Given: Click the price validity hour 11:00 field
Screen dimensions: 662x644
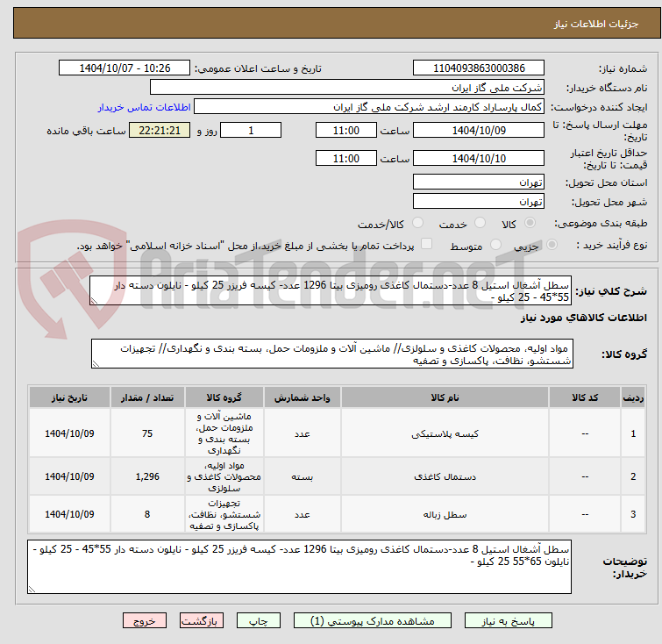Looking at the screenshot, I should (x=346, y=158).
